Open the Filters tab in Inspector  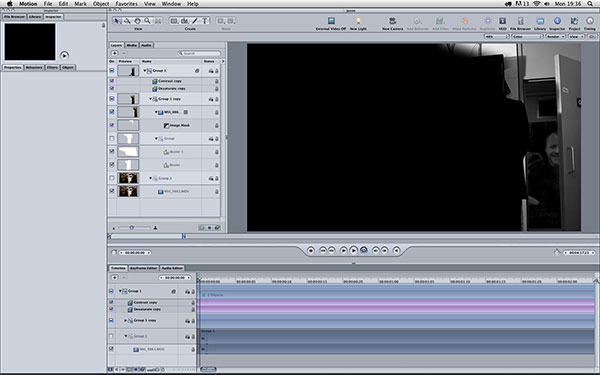point(52,67)
